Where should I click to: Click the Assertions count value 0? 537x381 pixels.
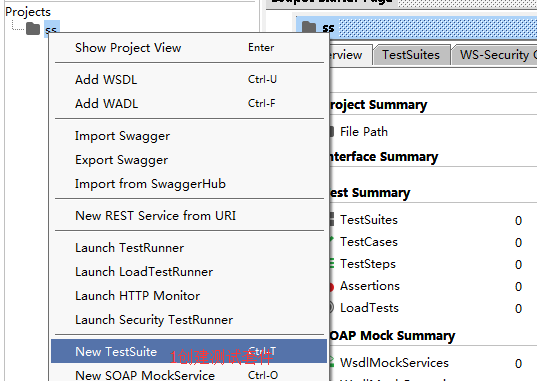coord(518,286)
